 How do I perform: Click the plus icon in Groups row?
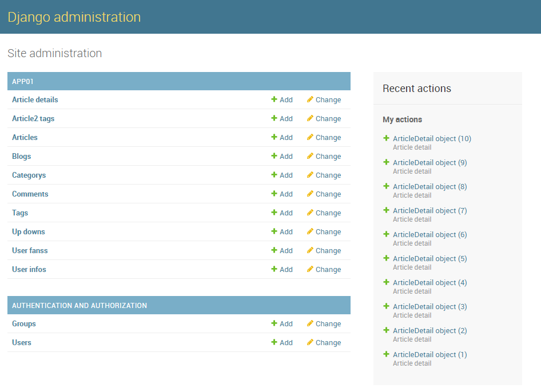point(274,323)
